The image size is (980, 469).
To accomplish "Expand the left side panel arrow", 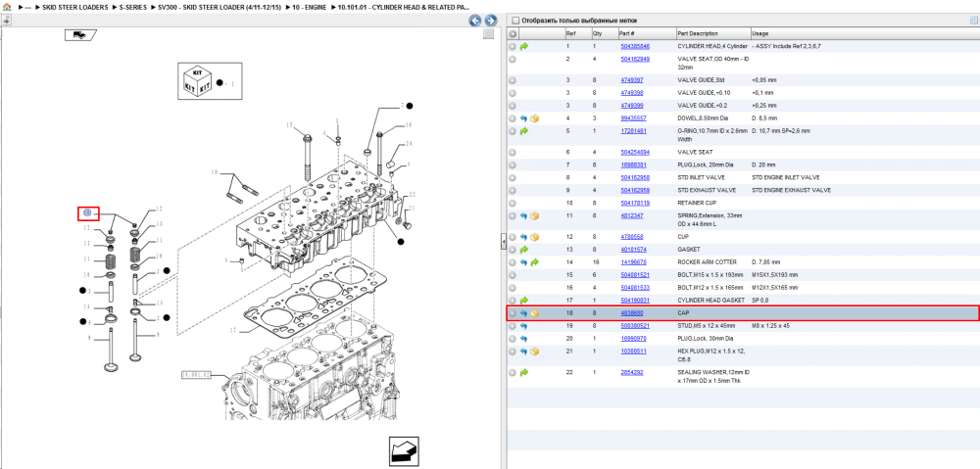I will pyautogui.click(x=5, y=20).
